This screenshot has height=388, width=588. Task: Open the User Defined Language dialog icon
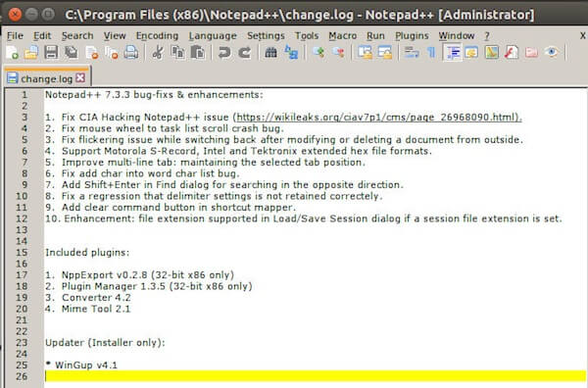click(x=471, y=53)
